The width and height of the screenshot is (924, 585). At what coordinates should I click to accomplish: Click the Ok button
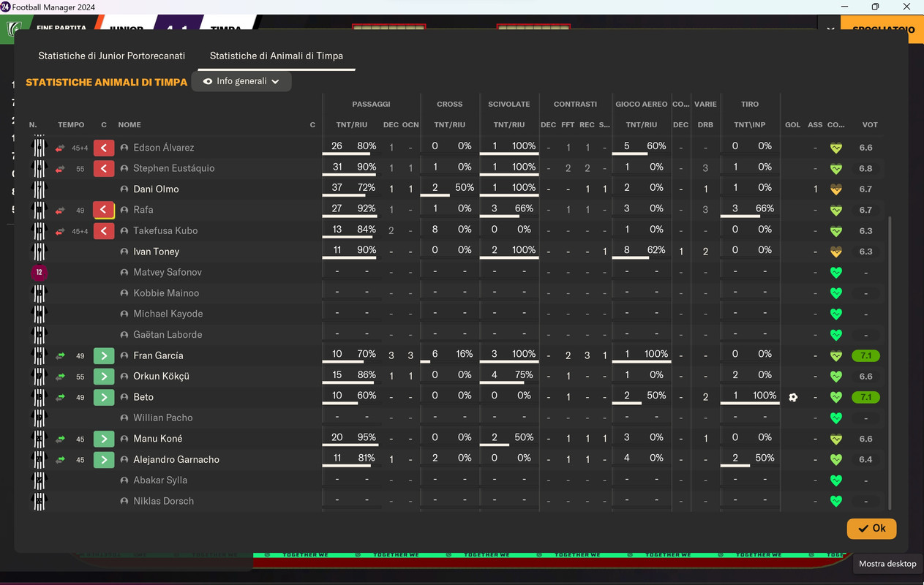point(871,529)
